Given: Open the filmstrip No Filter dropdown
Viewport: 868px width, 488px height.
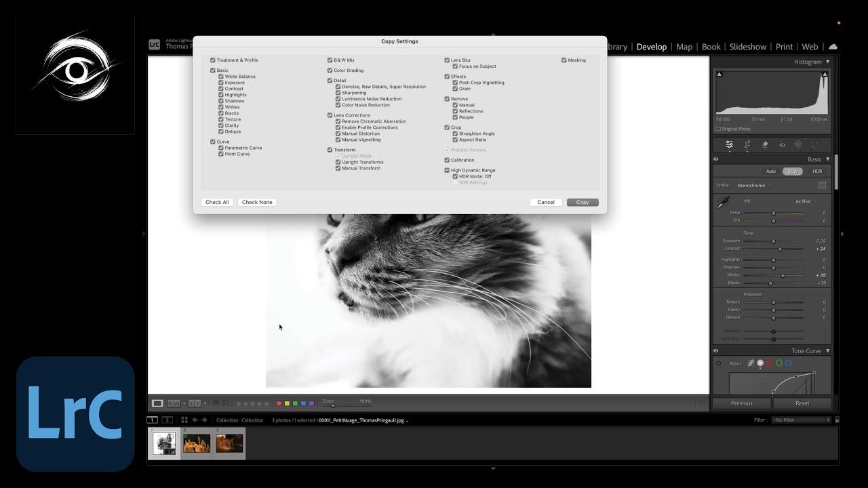Looking at the screenshot, I should [802, 420].
